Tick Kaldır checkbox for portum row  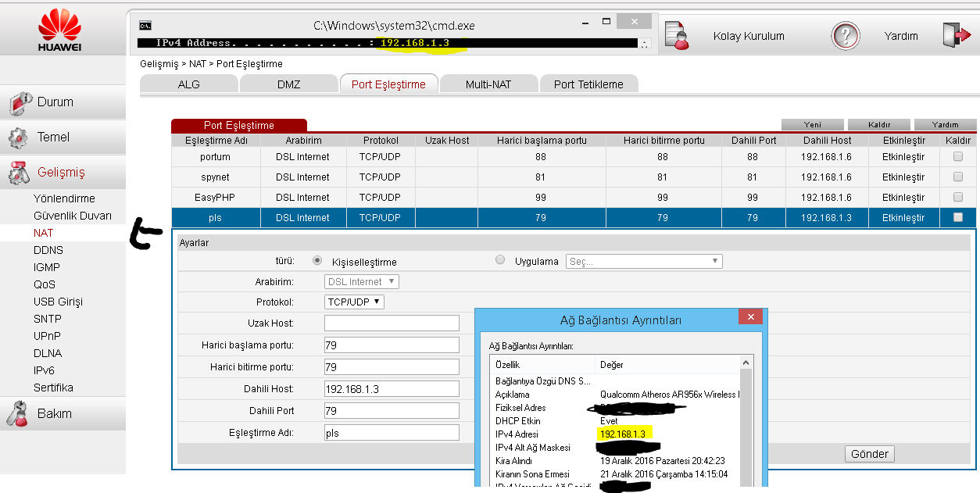pos(958,156)
